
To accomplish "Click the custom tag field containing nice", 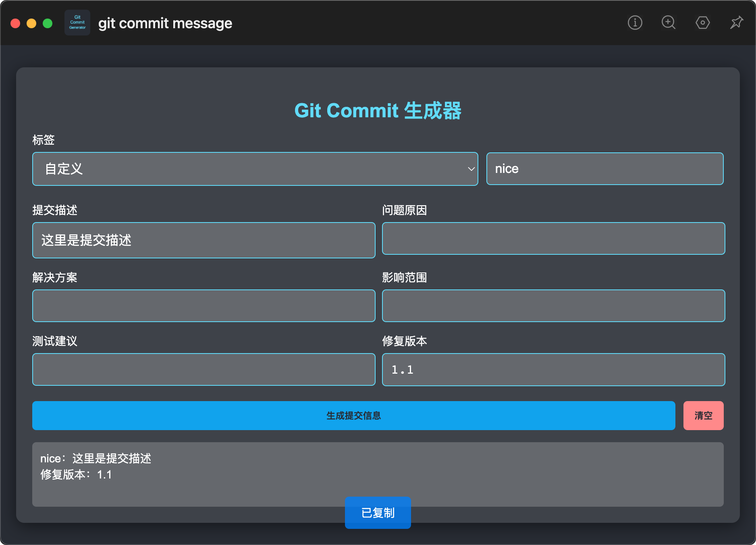I will coord(605,168).
